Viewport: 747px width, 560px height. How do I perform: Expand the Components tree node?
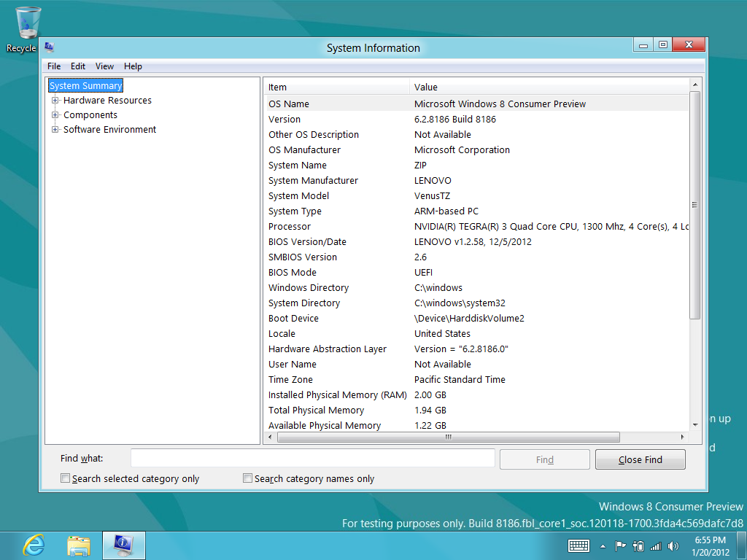tap(55, 115)
